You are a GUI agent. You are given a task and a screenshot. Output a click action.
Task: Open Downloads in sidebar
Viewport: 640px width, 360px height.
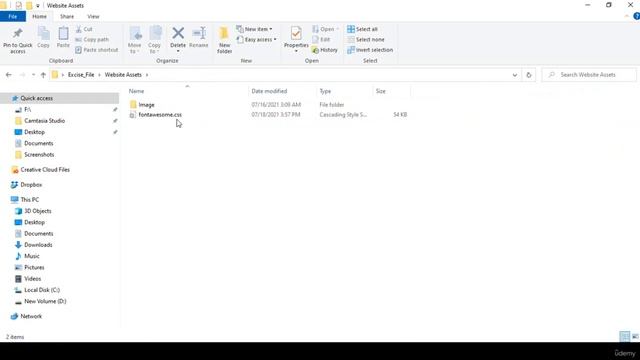(x=38, y=245)
